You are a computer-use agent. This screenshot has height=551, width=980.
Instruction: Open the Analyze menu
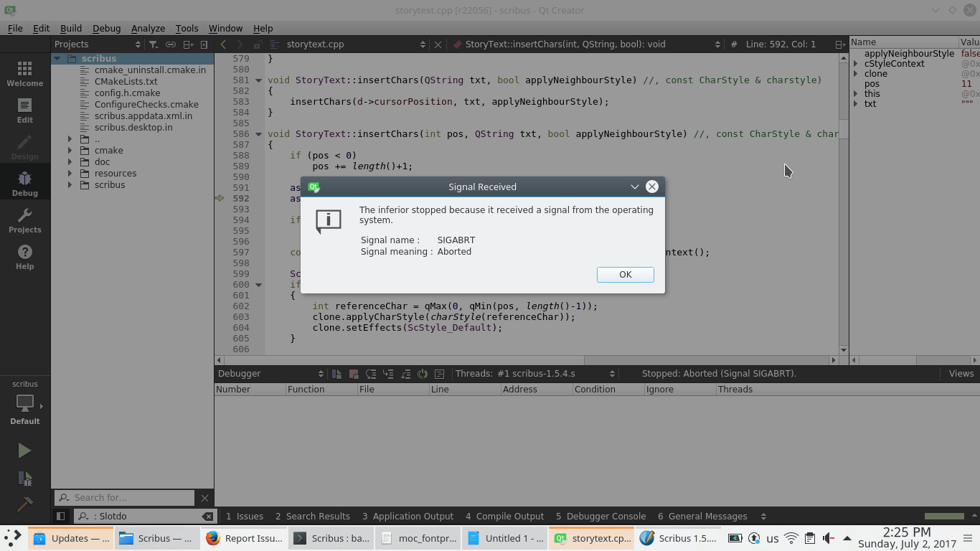[148, 28]
